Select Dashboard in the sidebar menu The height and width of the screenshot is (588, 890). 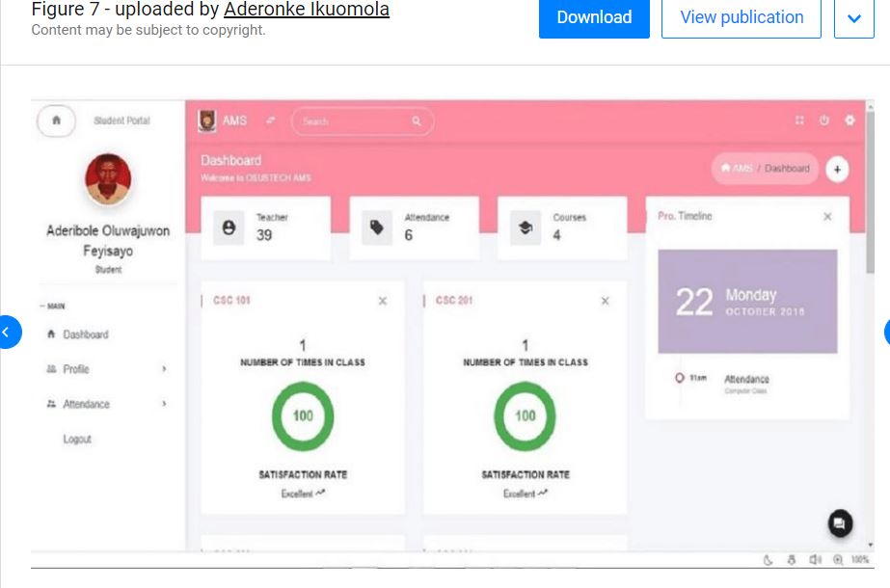tap(85, 334)
